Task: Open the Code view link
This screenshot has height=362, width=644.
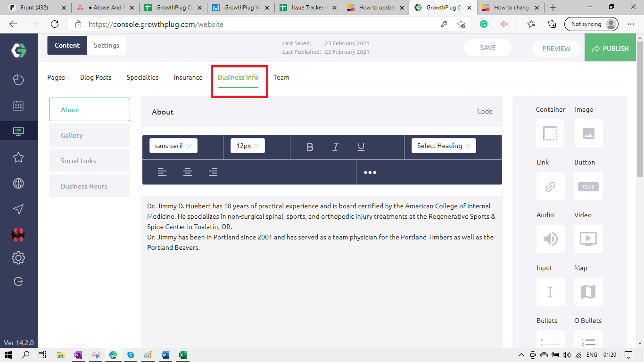Action: pos(485,112)
